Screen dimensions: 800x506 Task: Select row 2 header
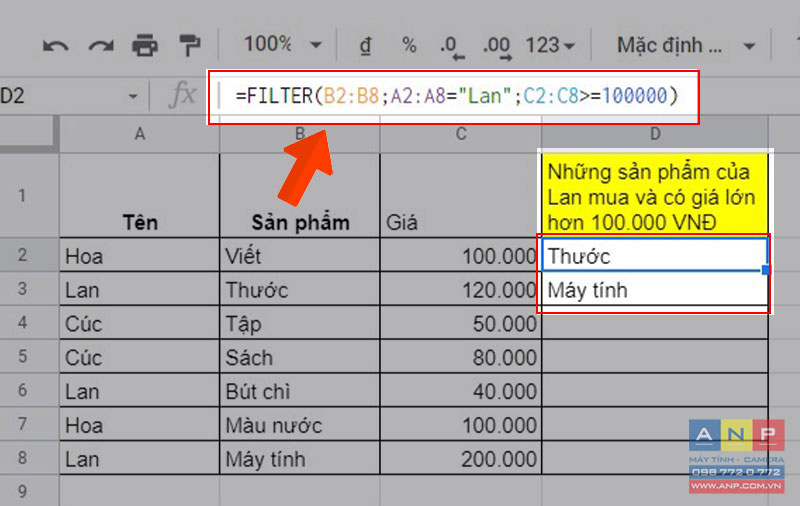coord(30,255)
